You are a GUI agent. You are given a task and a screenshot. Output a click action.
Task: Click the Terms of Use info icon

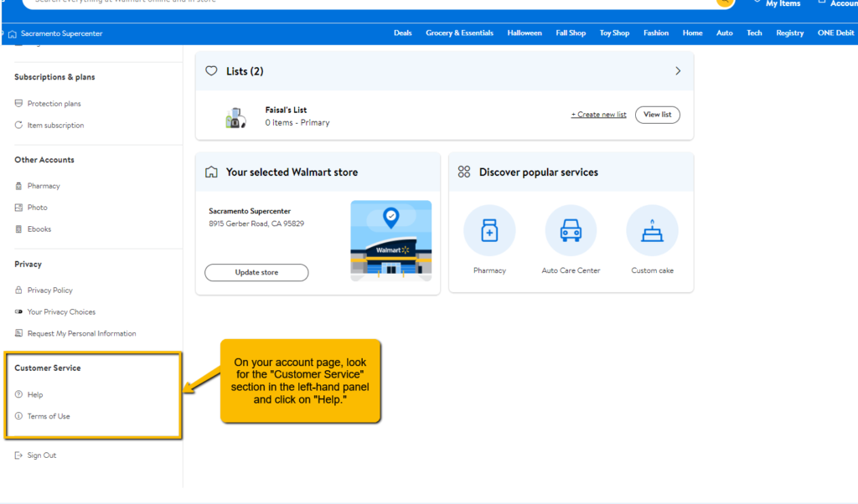(x=18, y=416)
